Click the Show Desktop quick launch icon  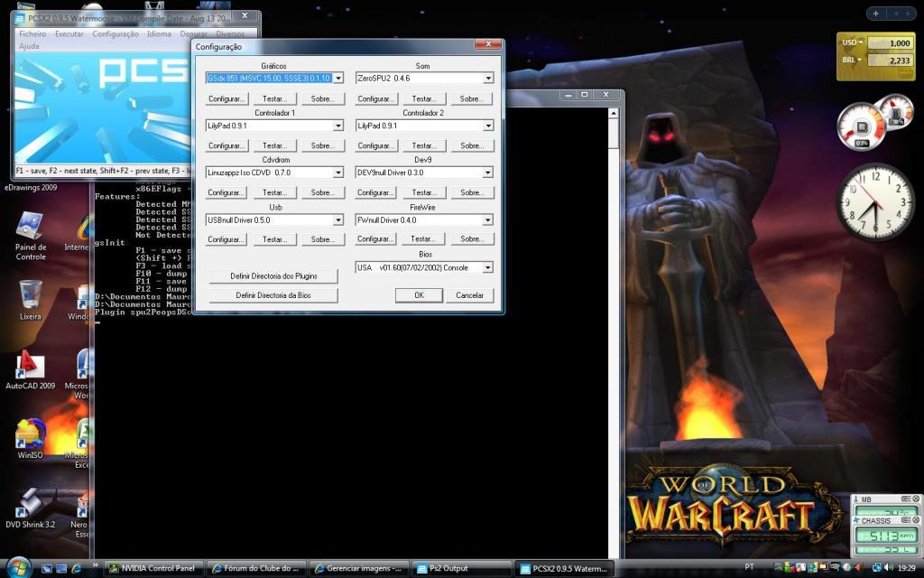tap(47, 569)
